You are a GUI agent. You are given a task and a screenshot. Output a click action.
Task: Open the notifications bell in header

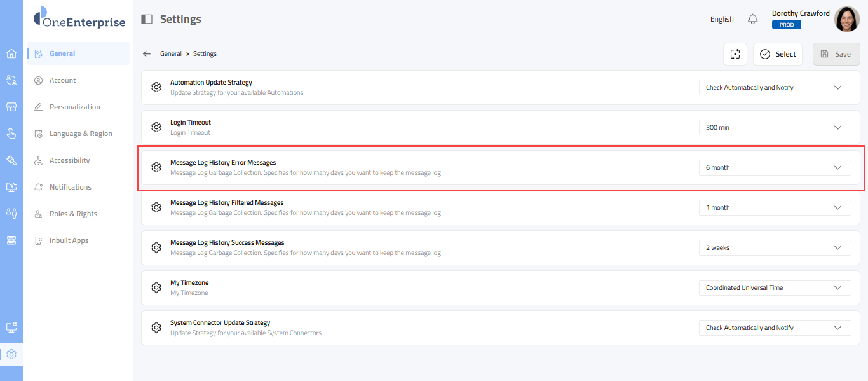[753, 19]
